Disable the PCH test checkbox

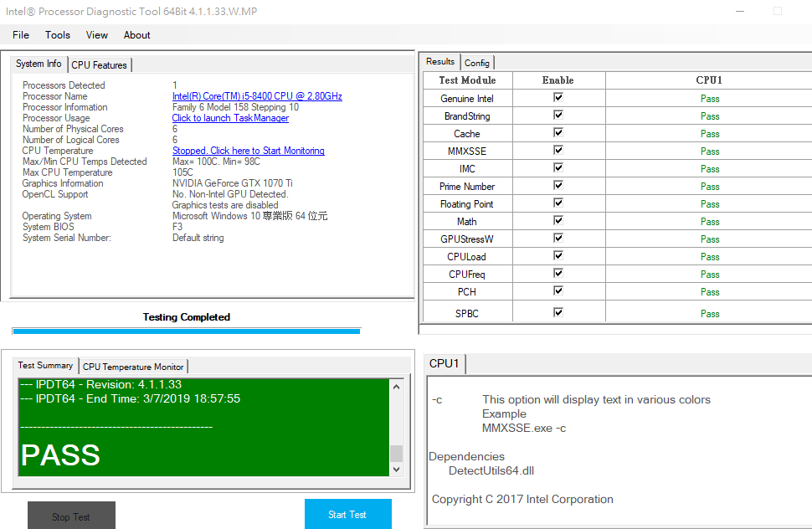(558, 291)
